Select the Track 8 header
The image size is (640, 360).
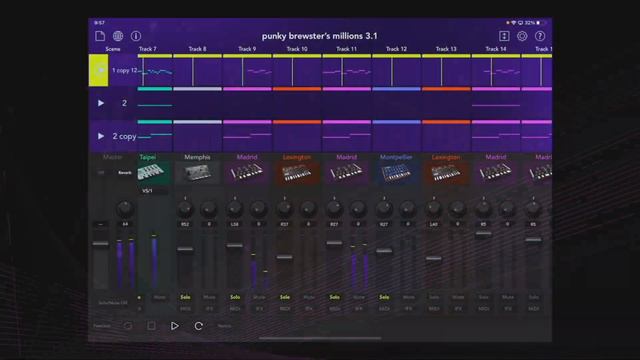coord(197,49)
